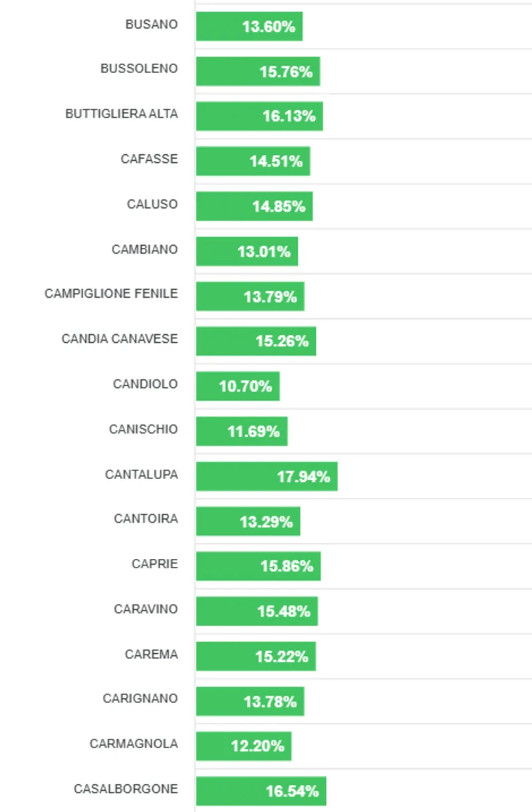Select the CARMAGNOLA row label
The width and height of the screenshot is (532, 812).
tap(134, 744)
